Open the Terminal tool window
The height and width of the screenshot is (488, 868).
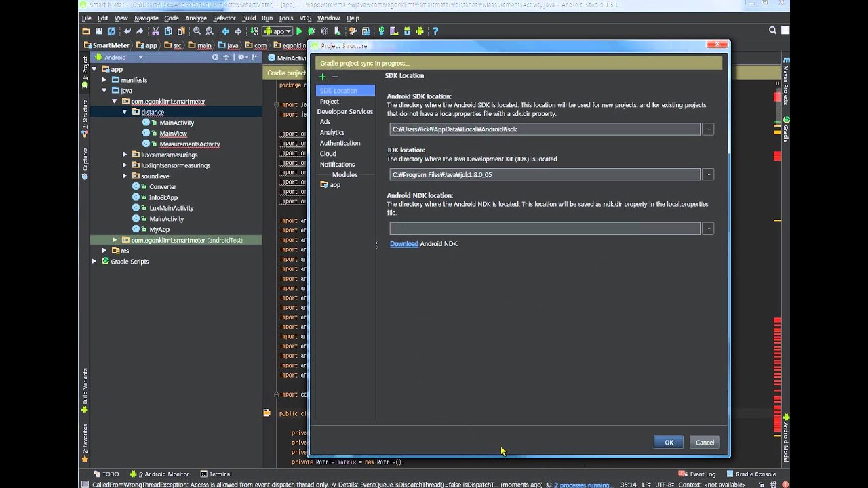pos(216,474)
